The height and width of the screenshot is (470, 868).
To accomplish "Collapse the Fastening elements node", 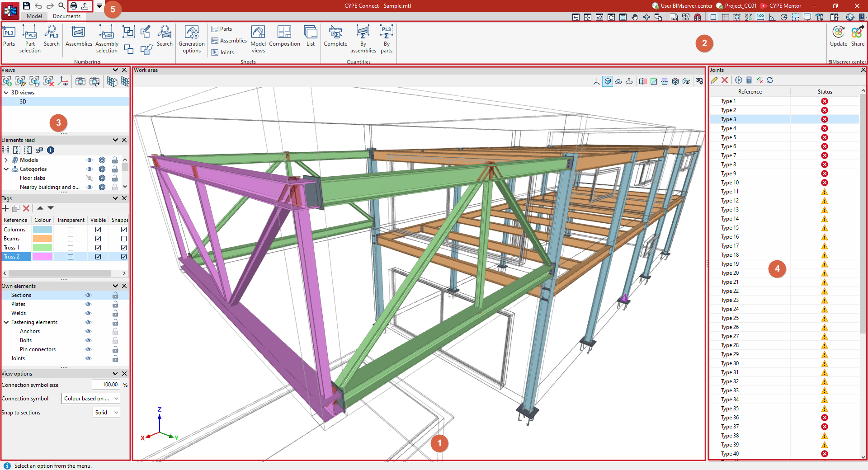I will (x=6, y=322).
